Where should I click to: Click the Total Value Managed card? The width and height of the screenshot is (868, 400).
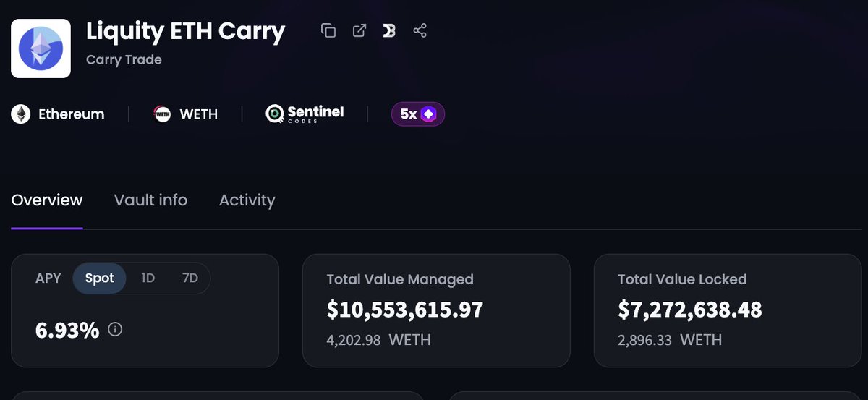[436, 310]
